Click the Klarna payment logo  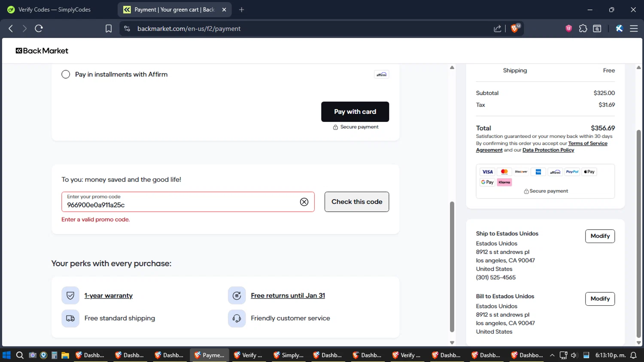(504, 182)
